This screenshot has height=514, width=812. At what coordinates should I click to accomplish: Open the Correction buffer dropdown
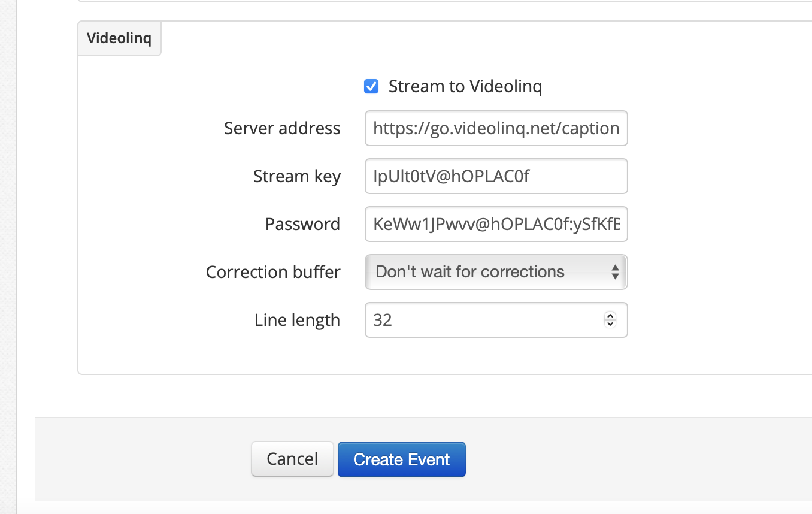tap(496, 272)
